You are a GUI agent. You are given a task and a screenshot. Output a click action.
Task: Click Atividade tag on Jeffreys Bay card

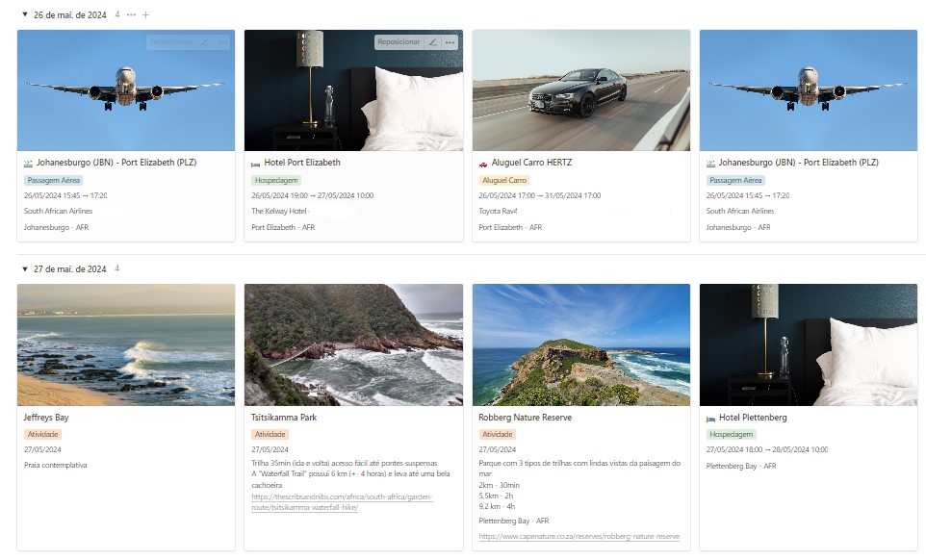pos(43,434)
